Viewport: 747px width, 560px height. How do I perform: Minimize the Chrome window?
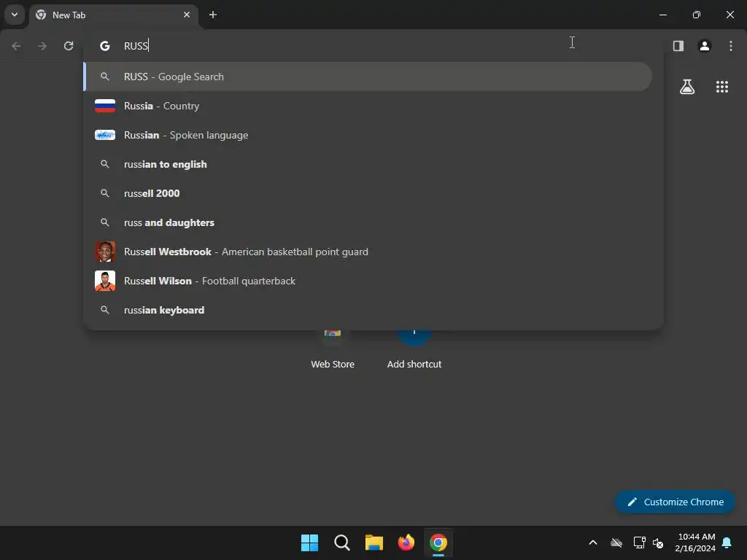[x=662, y=15]
